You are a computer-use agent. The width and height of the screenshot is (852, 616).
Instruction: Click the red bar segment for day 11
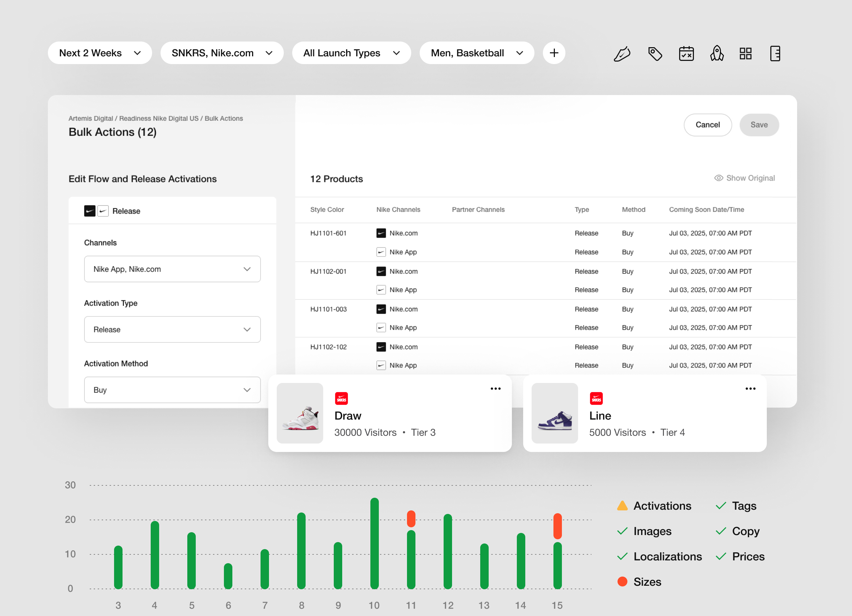(411, 519)
